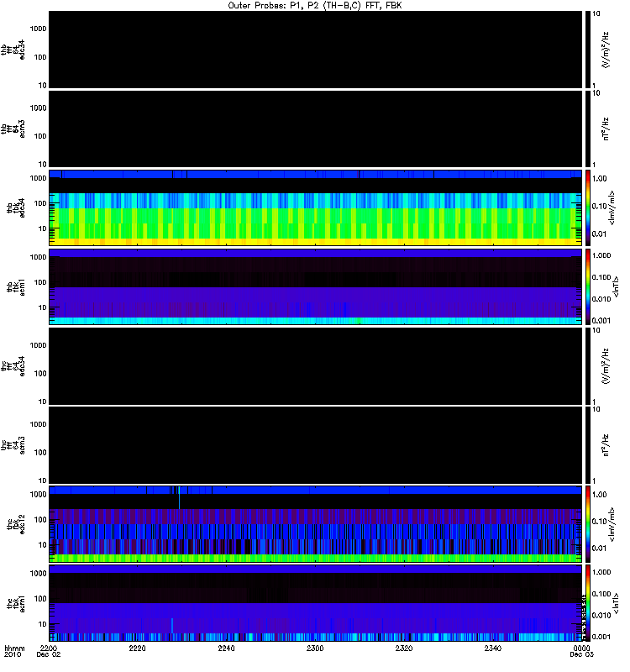Click the (V/m)²/Hz unit label of thc fff edc34
Screen dimensions: 630x672
(x=606, y=366)
